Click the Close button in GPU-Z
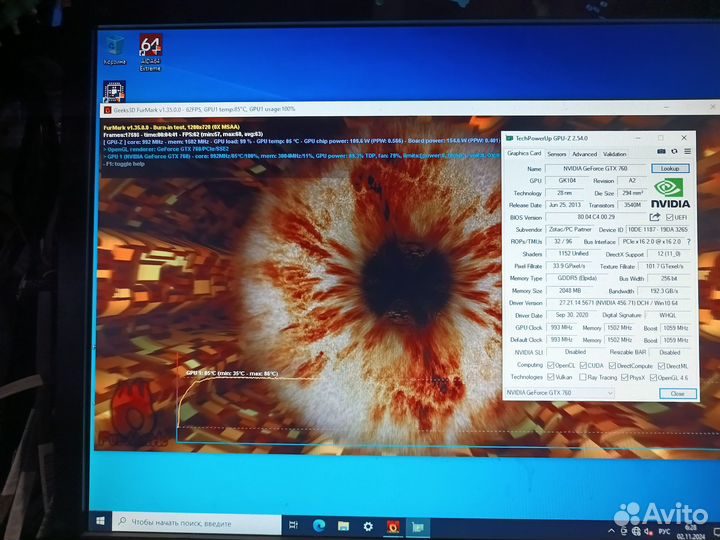Image resolution: width=720 pixels, height=540 pixels. (x=677, y=393)
